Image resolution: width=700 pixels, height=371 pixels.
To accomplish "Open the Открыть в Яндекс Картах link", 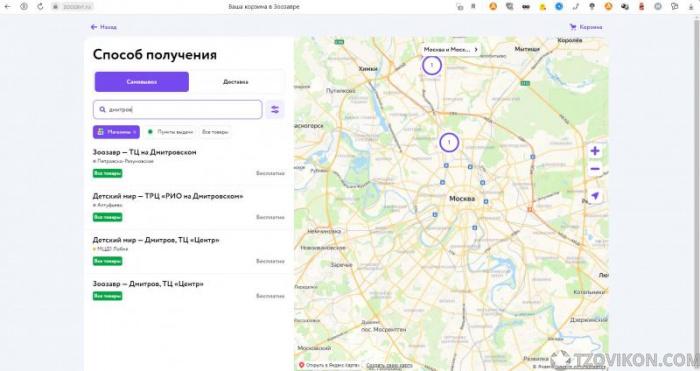I will click(329, 365).
